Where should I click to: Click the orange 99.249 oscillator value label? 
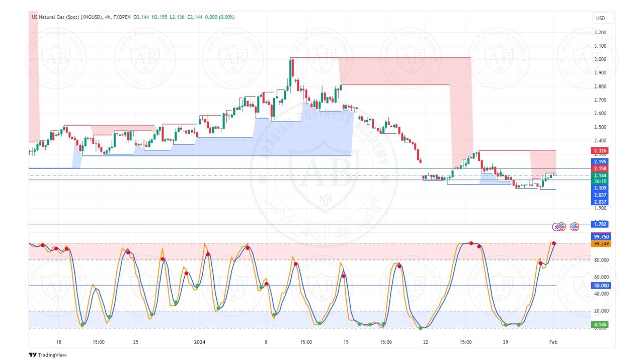tap(601, 244)
